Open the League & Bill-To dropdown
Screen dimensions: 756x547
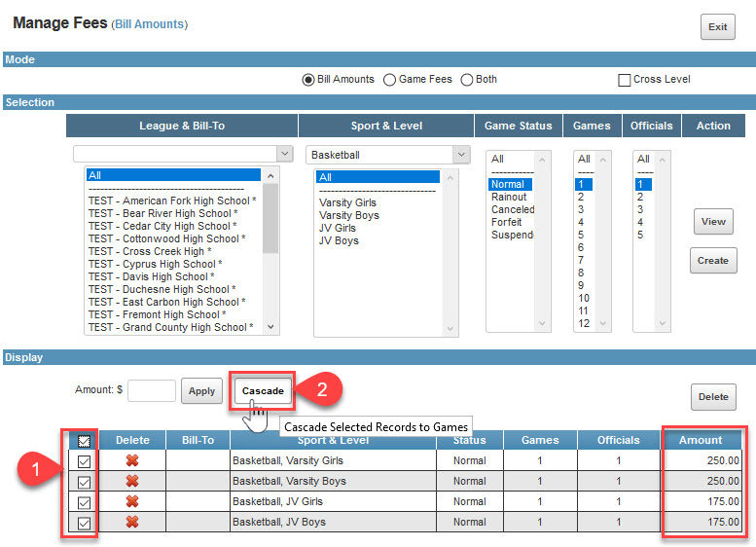285,154
